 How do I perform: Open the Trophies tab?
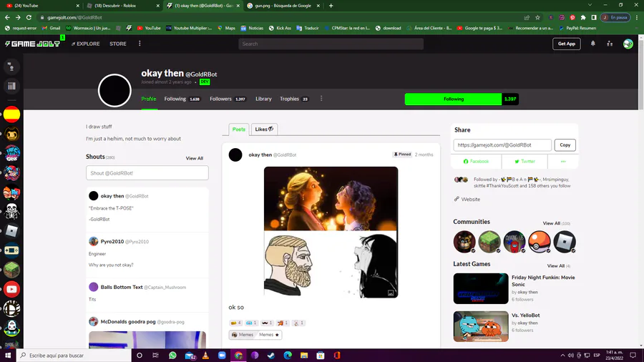[x=294, y=99]
